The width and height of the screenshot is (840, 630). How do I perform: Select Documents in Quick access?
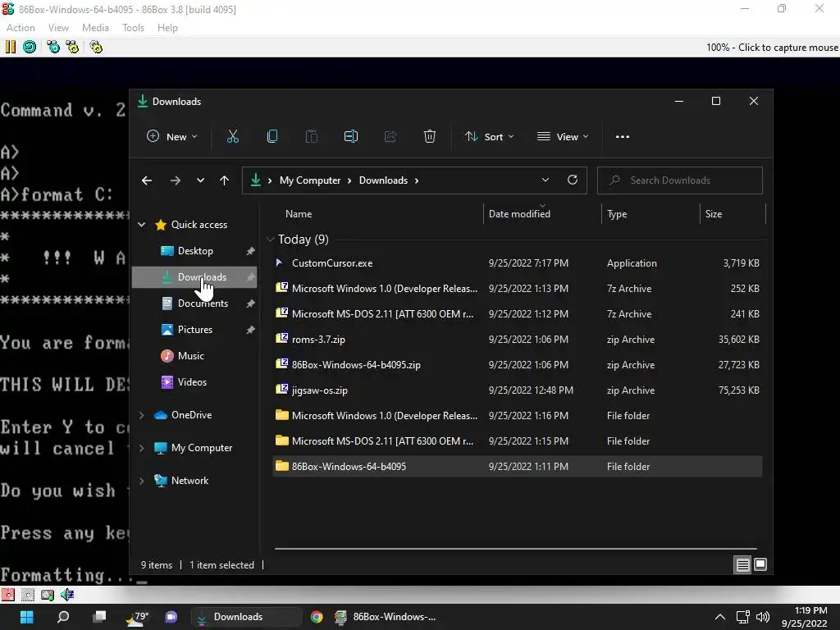pyautogui.click(x=194, y=304)
